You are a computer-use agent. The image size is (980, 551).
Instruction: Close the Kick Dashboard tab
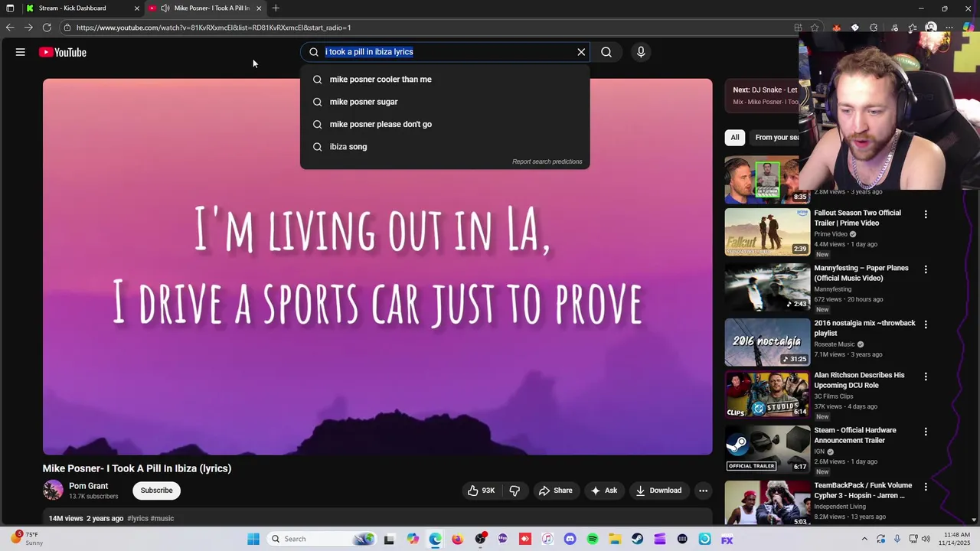tap(137, 8)
